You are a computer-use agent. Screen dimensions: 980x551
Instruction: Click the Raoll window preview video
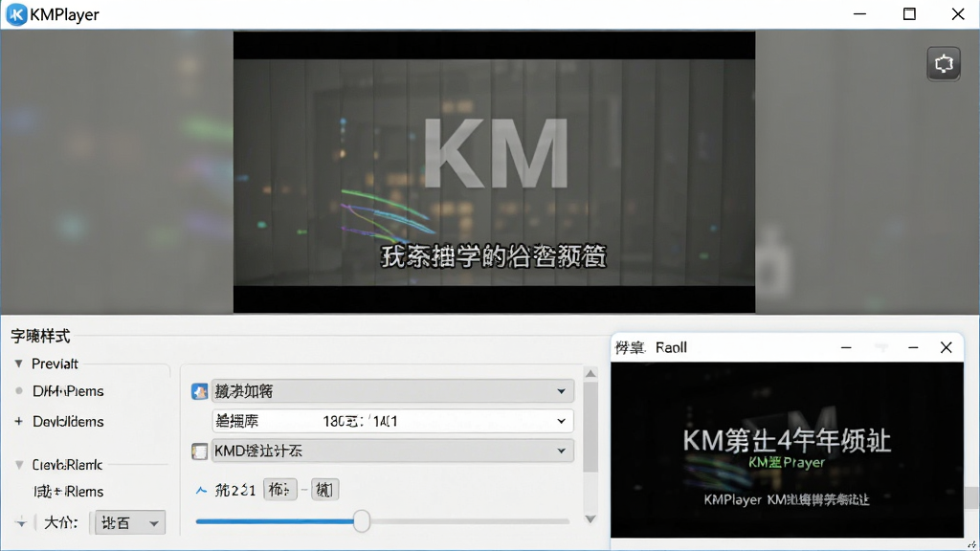787,450
